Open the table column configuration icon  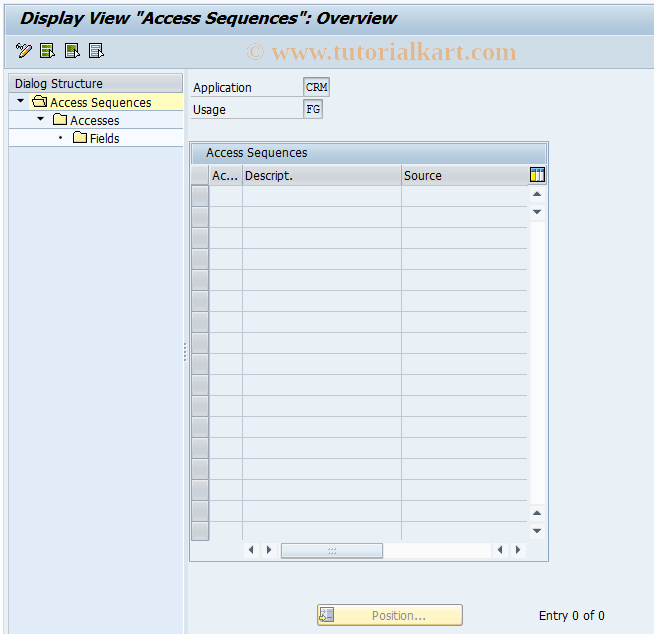[x=537, y=175]
